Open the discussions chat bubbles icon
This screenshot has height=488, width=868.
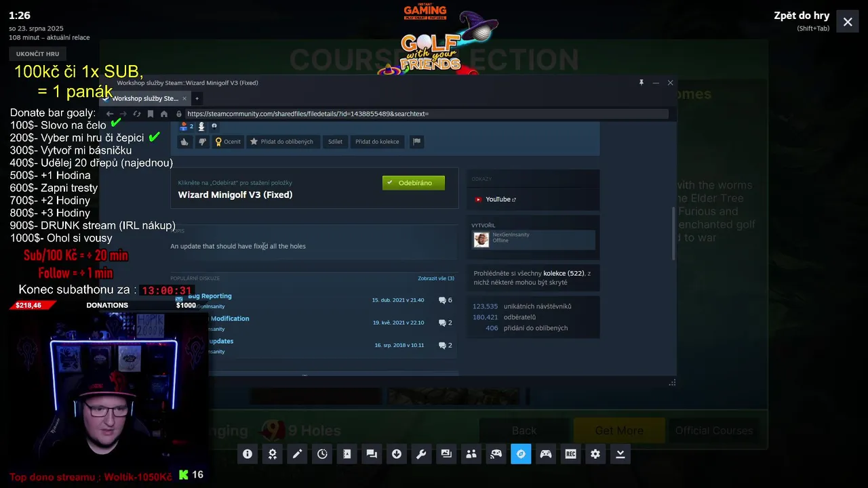372,454
